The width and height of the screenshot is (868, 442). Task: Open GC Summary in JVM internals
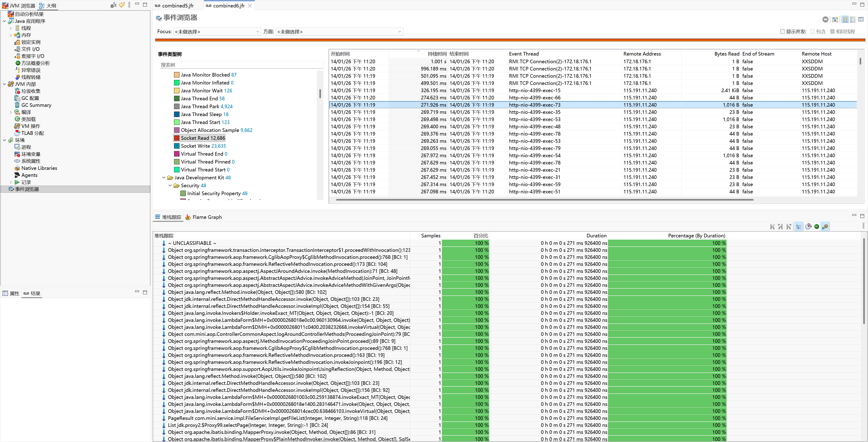(36, 105)
